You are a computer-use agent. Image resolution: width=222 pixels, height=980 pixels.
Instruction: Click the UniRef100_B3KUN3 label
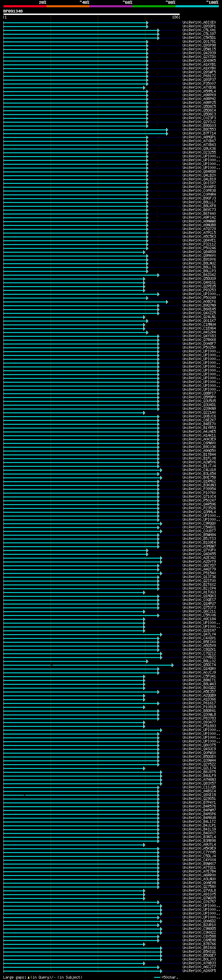[x=199, y=485]
